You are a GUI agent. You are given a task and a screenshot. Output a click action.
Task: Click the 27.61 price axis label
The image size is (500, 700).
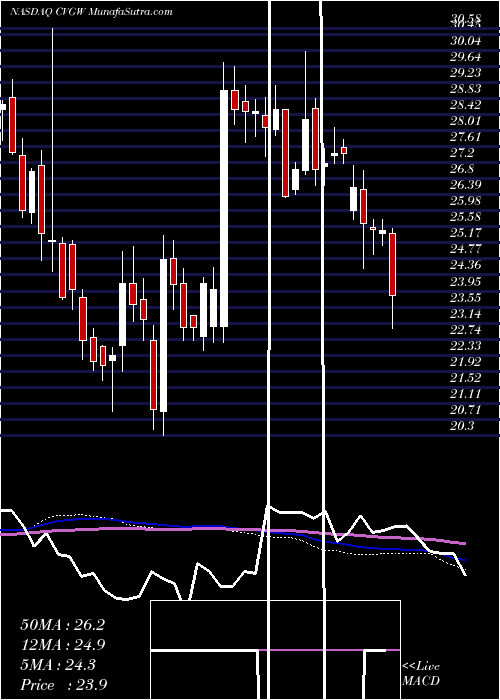point(466,137)
